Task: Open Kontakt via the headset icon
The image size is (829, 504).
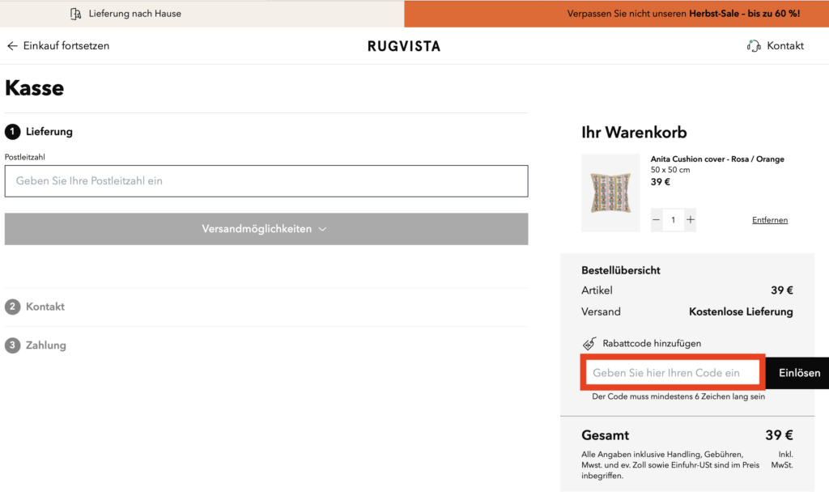Action: tap(752, 45)
